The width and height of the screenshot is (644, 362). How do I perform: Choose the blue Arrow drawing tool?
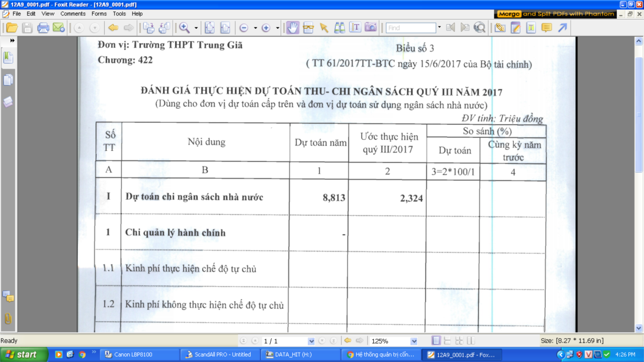[x=562, y=28]
